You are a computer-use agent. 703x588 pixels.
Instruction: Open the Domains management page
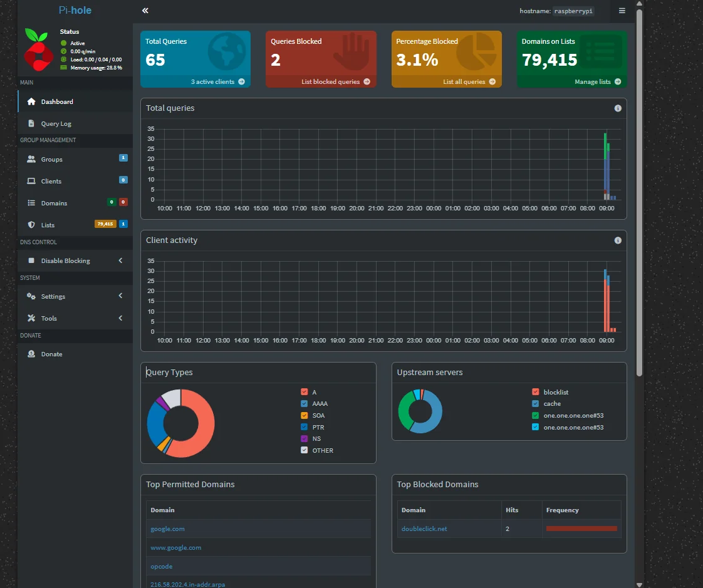click(54, 204)
